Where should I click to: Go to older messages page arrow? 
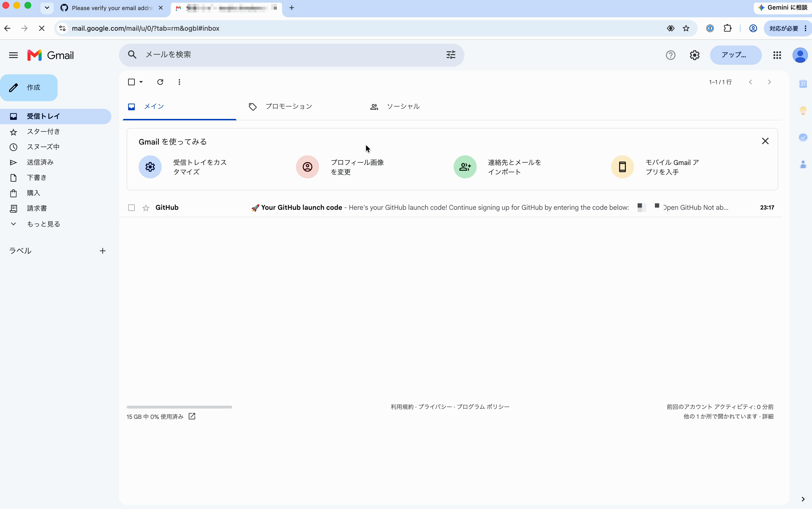click(x=769, y=82)
